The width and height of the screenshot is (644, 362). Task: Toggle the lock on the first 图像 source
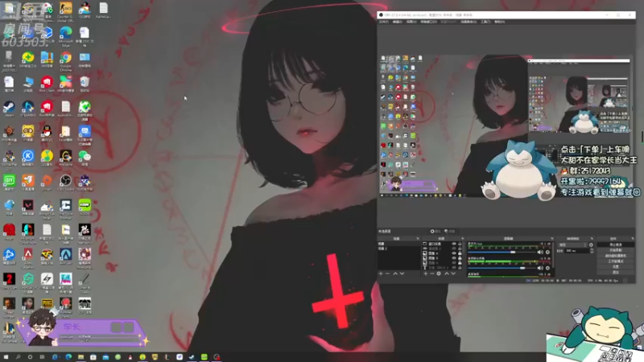pos(460,253)
